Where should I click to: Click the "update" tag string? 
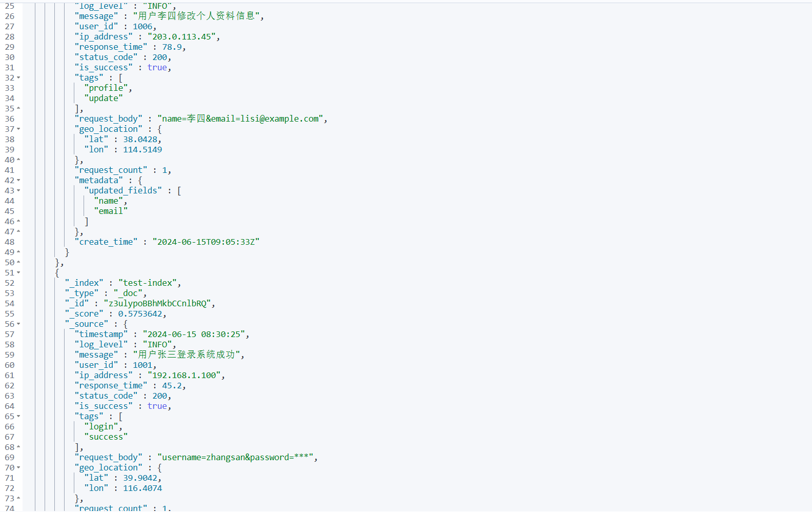[104, 98]
